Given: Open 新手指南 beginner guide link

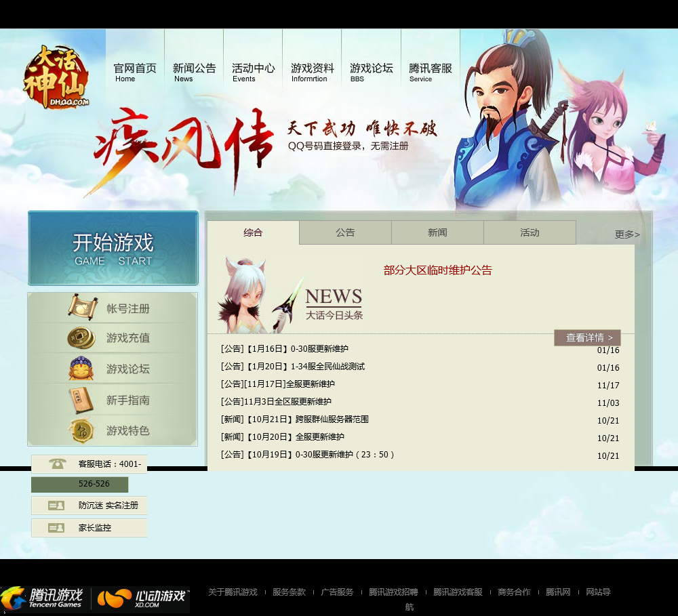Looking at the screenshot, I should pyautogui.click(x=128, y=400).
